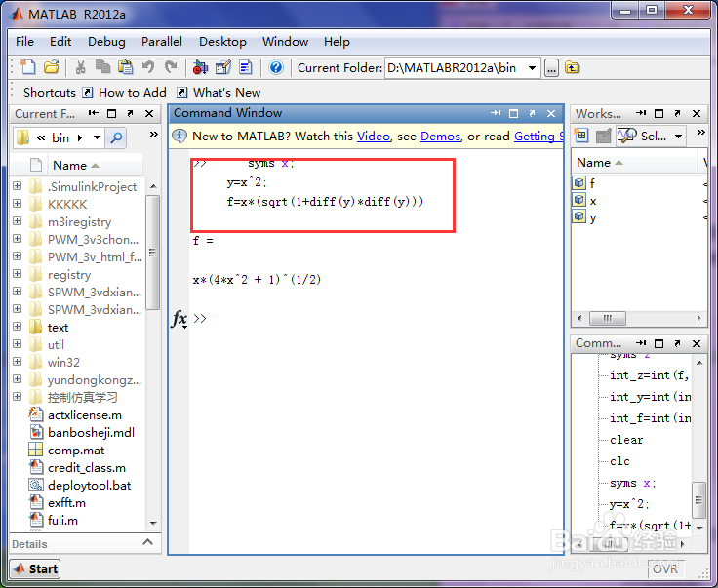Open the Debug menu
Screen dimensions: 718x588
point(106,42)
